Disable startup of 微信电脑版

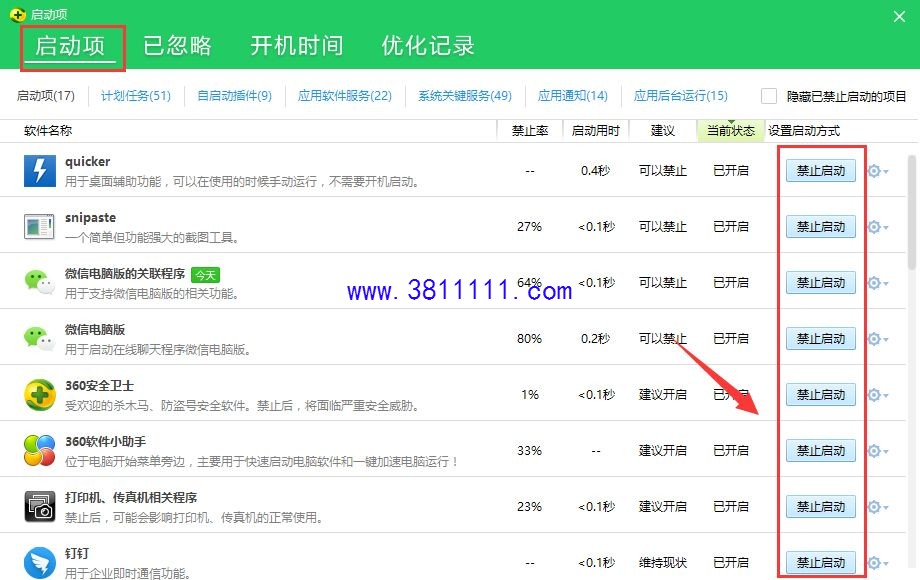click(x=820, y=338)
